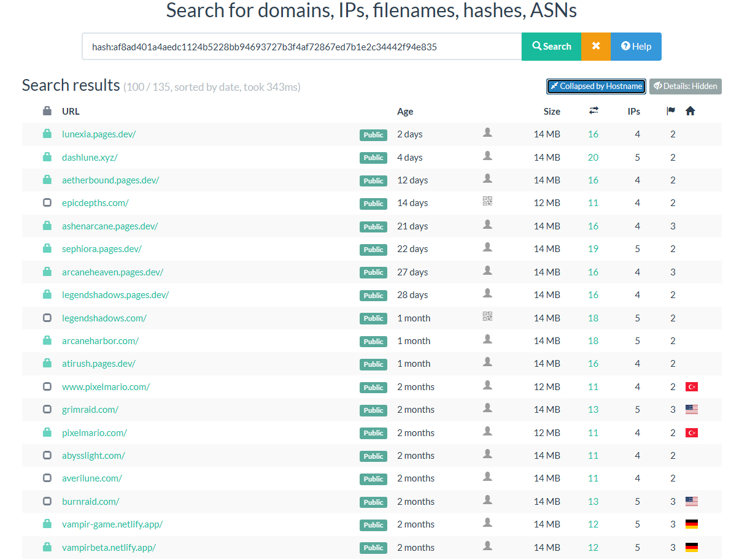The image size is (731, 560).
Task: Open the sephiora.pages.dev result link
Action: tap(102, 249)
